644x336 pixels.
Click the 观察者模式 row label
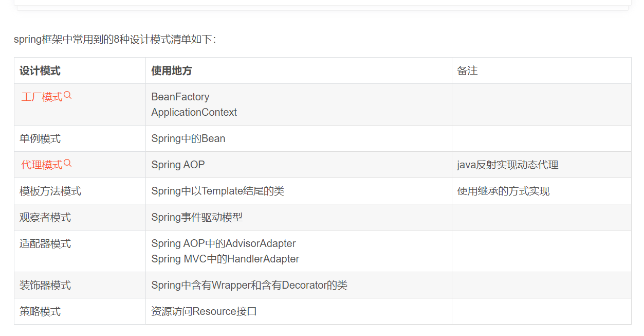(45, 218)
